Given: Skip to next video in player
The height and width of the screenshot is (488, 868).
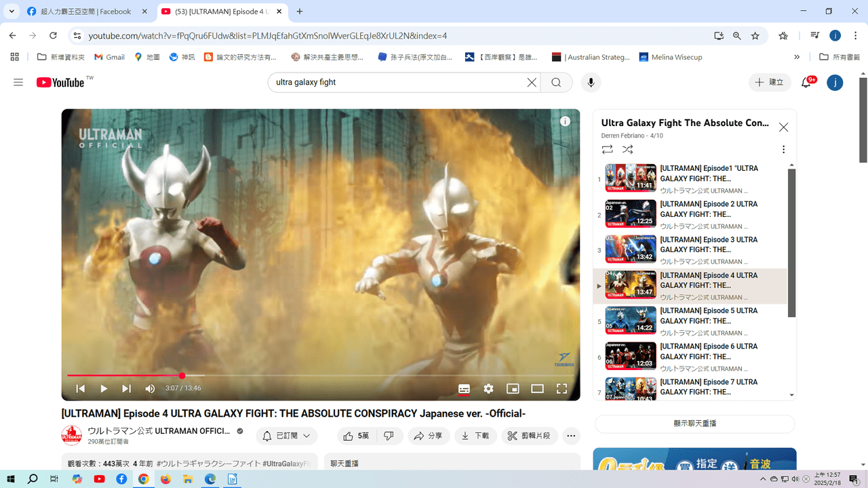Looking at the screenshot, I should coord(127,388).
